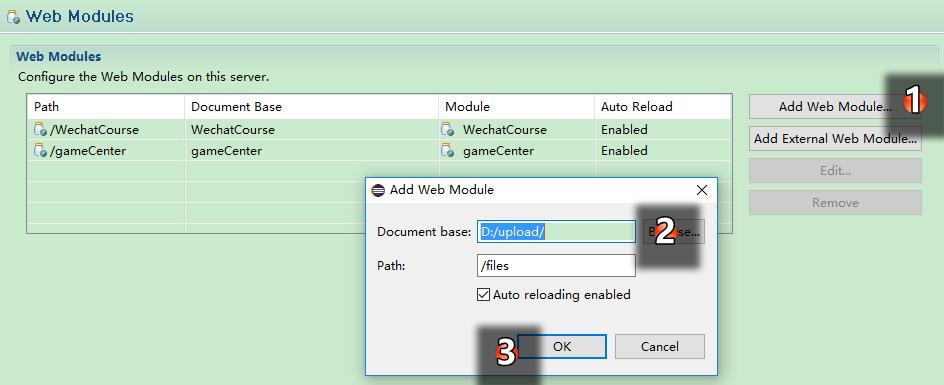
Task: Click the WechatCourse module column icon
Action: [447, 130]
